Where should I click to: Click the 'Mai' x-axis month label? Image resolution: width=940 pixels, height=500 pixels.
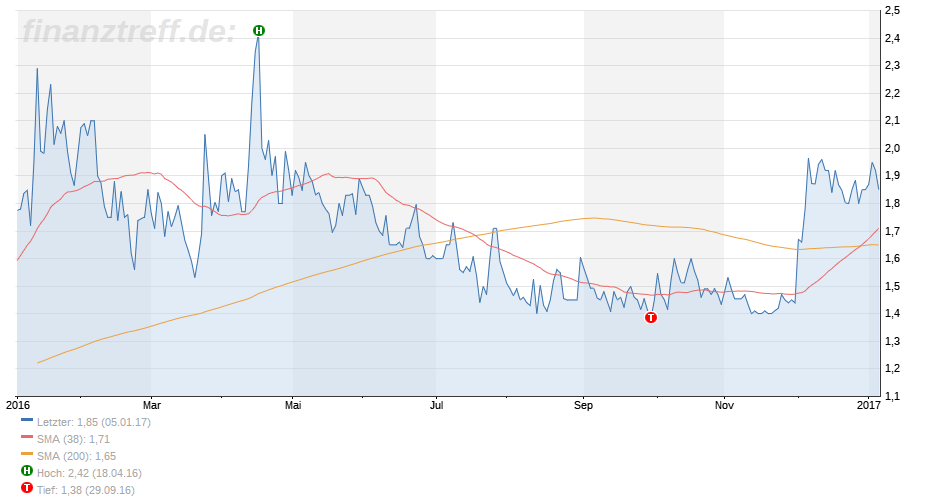(293, 405)
